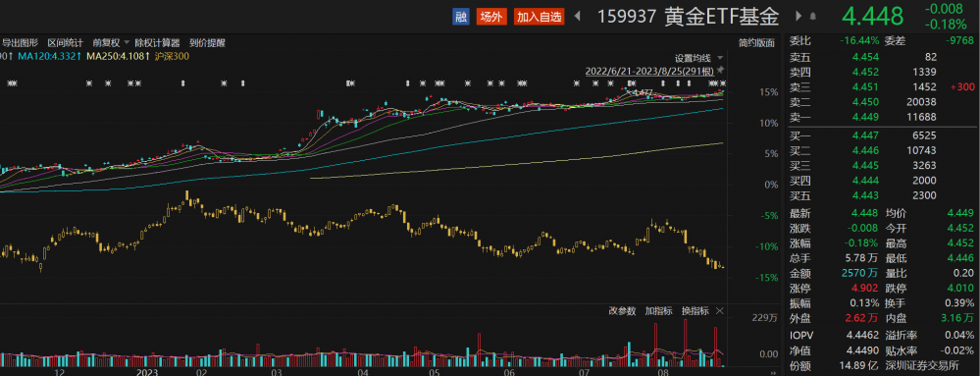The image size is (980, 376).
Task: Go to next security with right arrow
Action: point(799,17)
